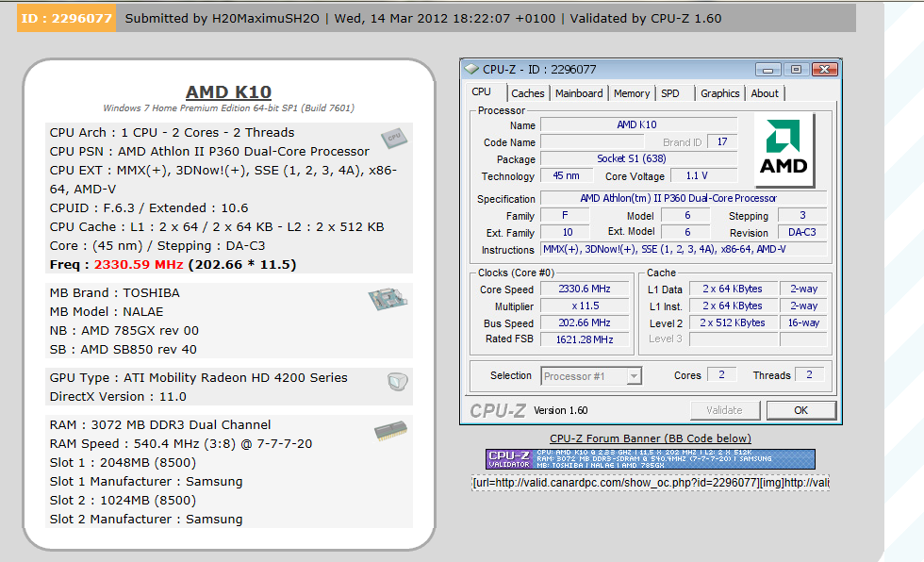Click the Submitted by H20MaximuSH2O header text

point(223,18)
